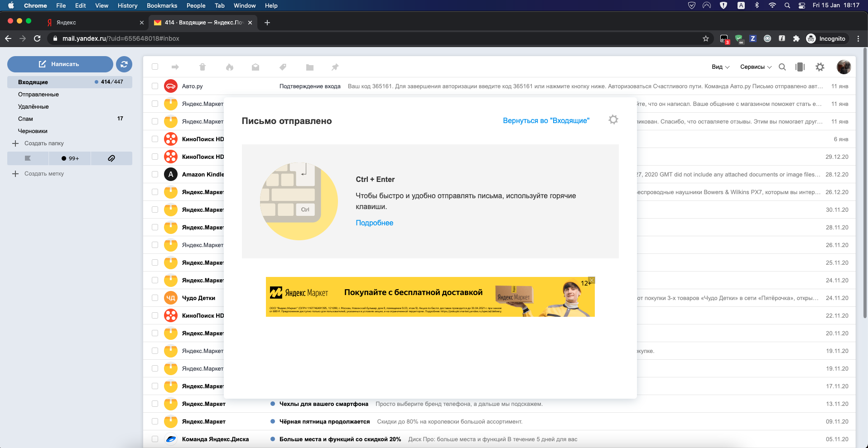Image resolution: width=868 pixels, height=448 pixels.
Task: Check the checkbox beside Команда Яндекс.Диска email
Action: click(x=155, y=439)
